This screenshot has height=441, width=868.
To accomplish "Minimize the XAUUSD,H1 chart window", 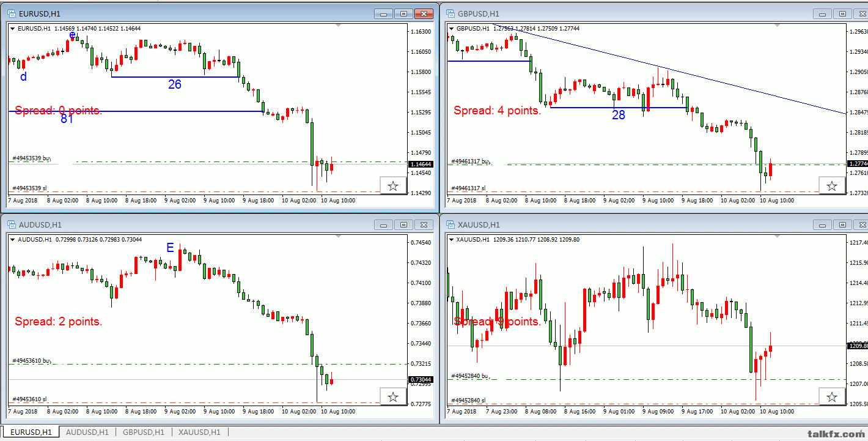I will tap(823, 224).
